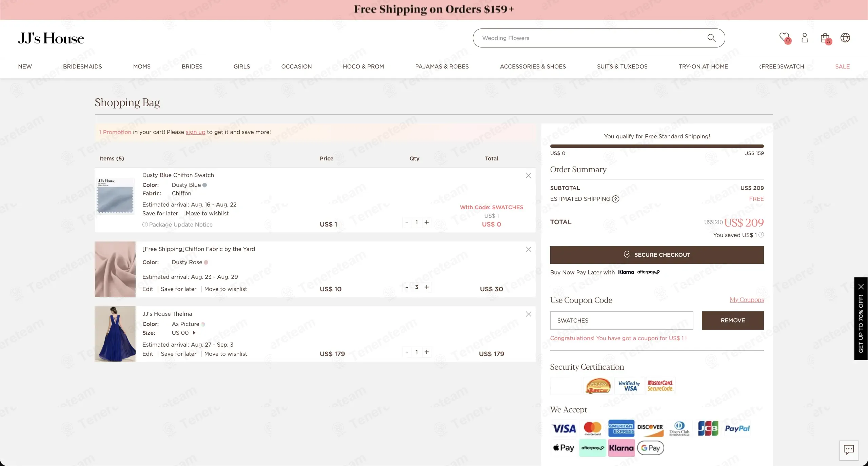Viewport: 868px width, 466px height.
Task: Open the PAJAMAS & ROBES menu
Action: pos(442,66)
